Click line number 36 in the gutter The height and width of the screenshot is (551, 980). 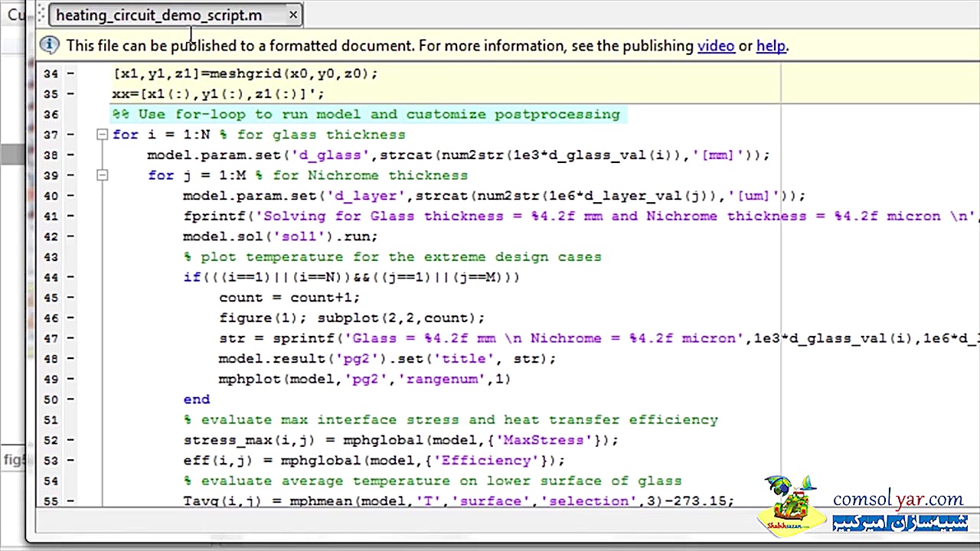tap(51, 115)
